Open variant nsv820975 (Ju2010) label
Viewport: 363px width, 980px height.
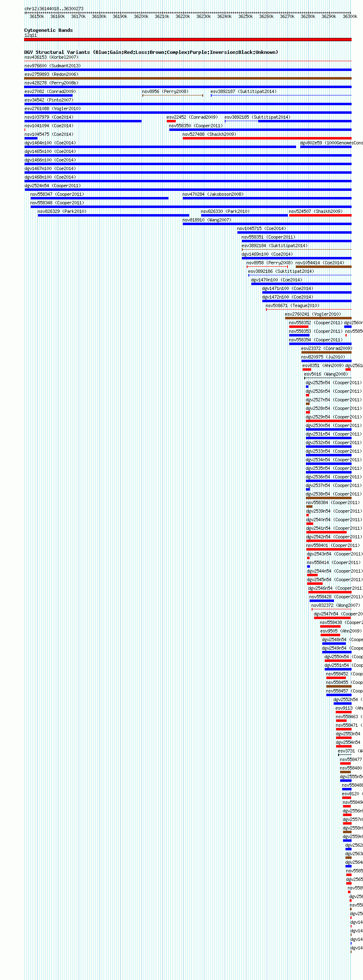coord(323,357)
